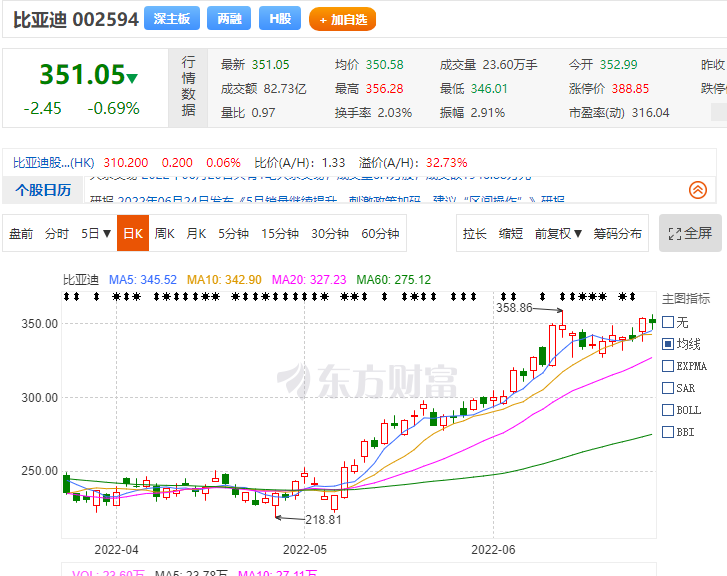This screenshot has width=727, height=576.
Task: Click the 深主板 tag button
Action: point(171,19)
